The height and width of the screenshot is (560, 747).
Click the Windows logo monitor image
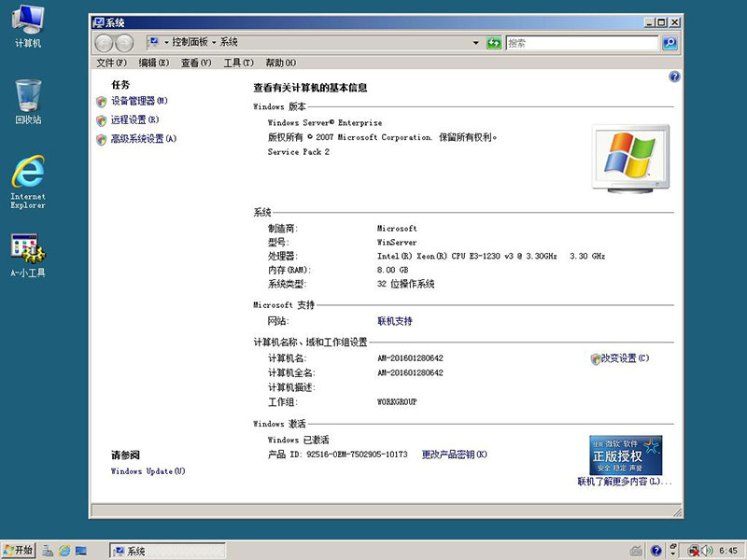point(630,159)
